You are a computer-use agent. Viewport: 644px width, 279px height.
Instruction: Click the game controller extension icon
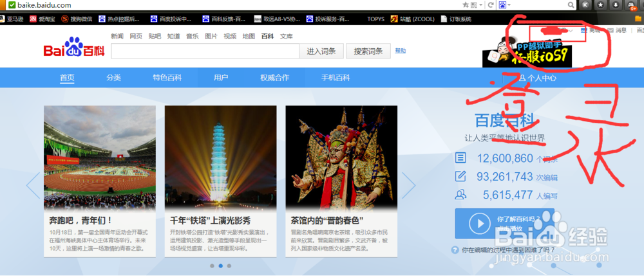pos(631,5)
